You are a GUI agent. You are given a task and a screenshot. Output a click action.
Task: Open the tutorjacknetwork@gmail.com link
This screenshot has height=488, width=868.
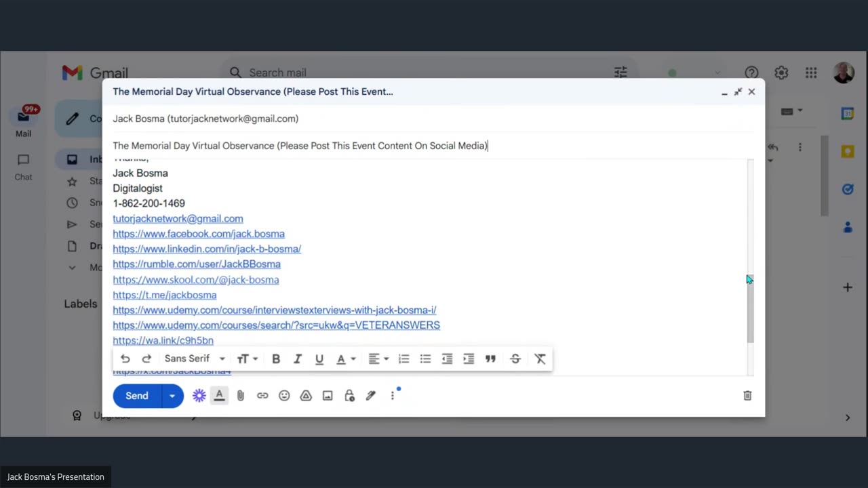pos(178,219)
